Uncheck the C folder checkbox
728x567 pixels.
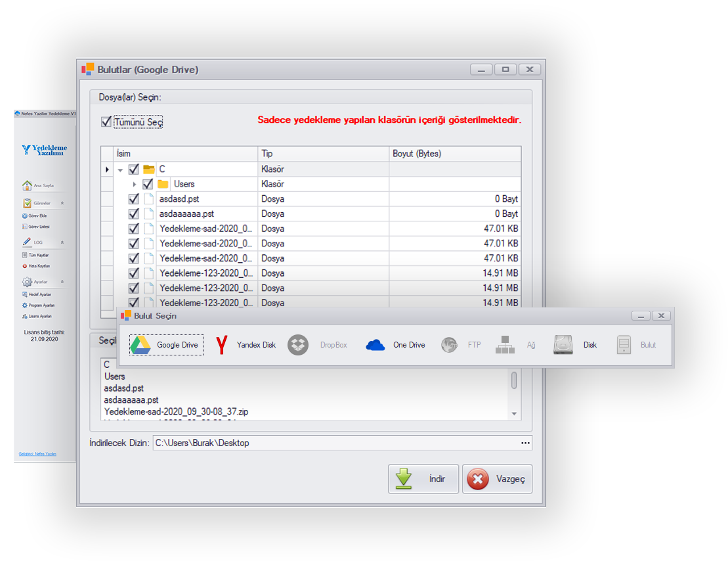pyautogui.click(x=134, y=169)
